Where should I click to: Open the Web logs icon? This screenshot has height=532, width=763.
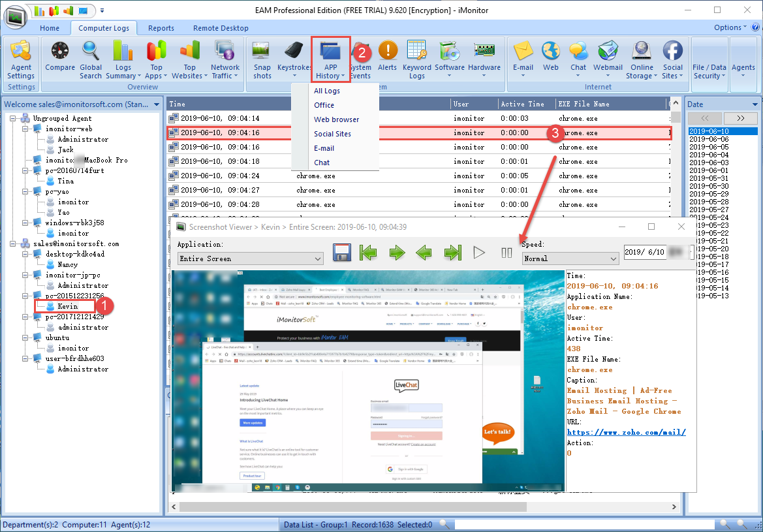point(551,56)
